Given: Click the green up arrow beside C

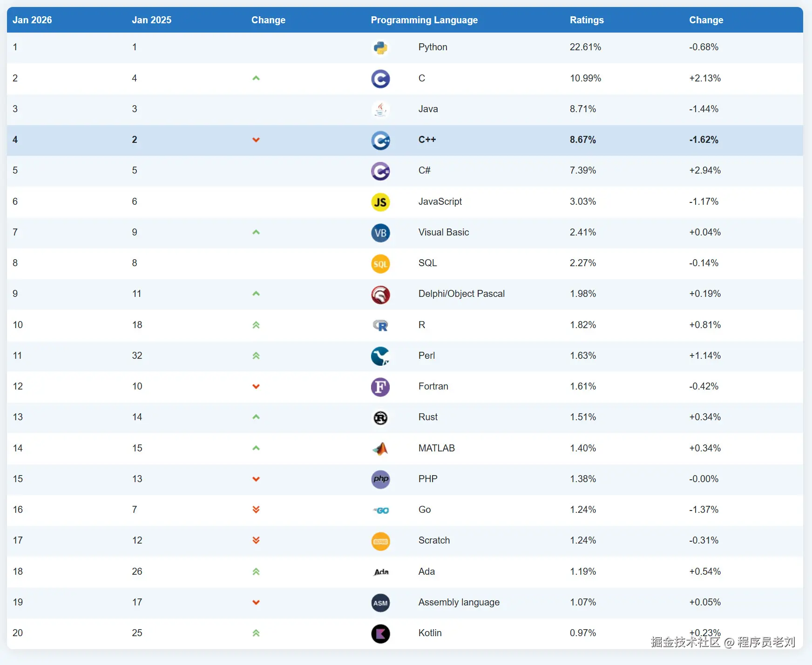Looking at the screenshot, I should [256, 78].
